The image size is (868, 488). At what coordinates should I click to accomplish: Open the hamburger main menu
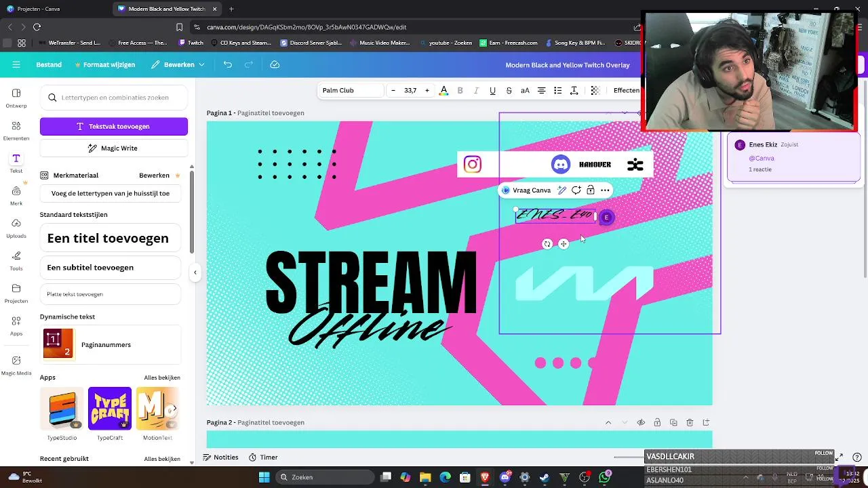(x=16, y=64)
